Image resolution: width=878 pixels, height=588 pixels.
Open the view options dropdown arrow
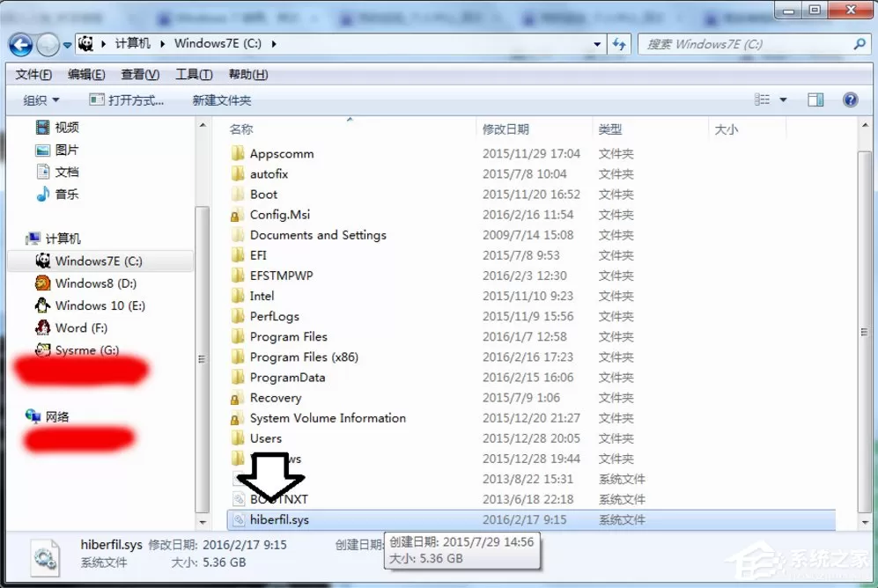784,100
